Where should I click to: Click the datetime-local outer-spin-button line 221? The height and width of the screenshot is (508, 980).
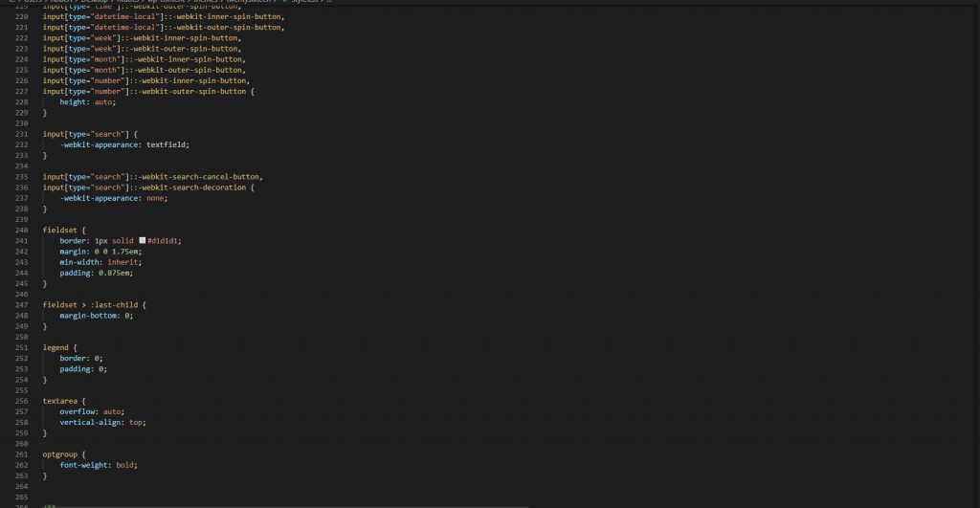pyautogui.click(x=163, y=28)
